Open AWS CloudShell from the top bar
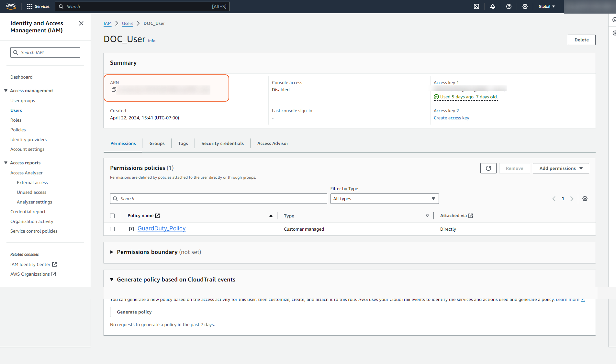Screen dimensions: 616x364 [x=476, y=6]
